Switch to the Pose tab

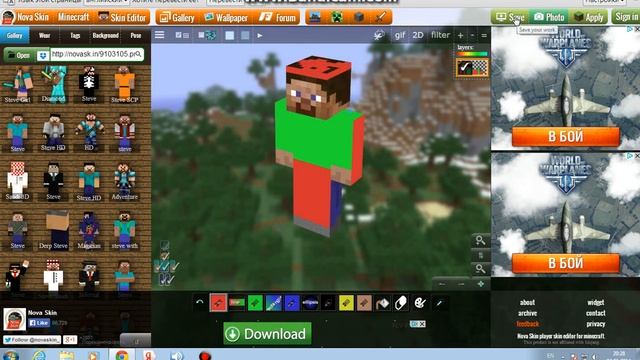[136, 36]
